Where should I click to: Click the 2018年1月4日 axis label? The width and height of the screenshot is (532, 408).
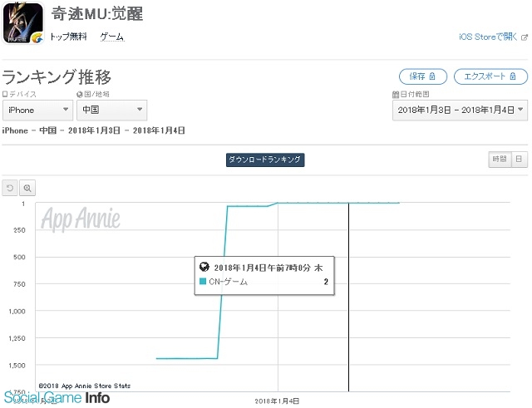[x=277, y=401]
